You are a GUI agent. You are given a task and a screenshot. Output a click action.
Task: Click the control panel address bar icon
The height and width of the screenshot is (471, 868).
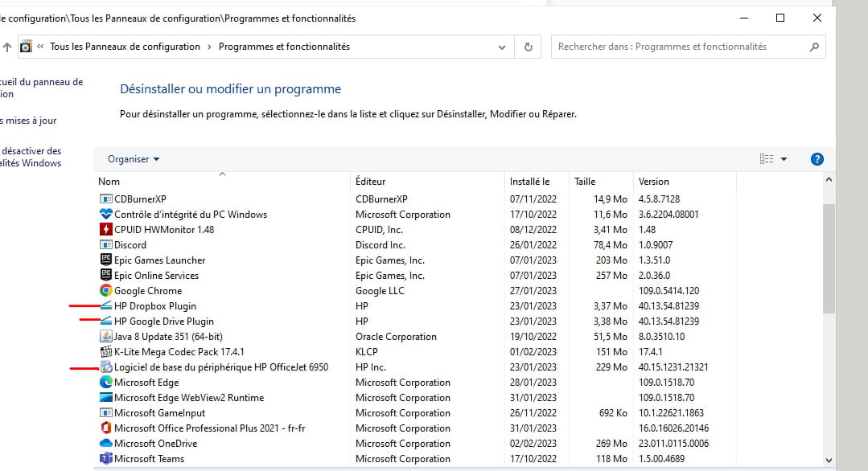(26, 47)
